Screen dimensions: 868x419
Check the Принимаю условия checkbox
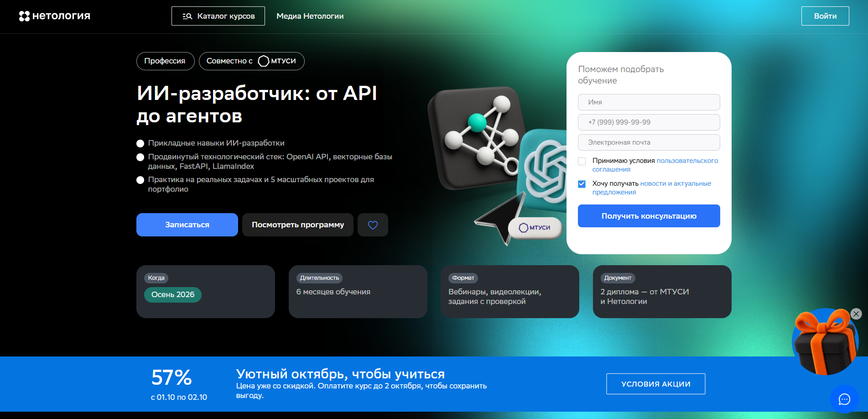tap(582, 161)
